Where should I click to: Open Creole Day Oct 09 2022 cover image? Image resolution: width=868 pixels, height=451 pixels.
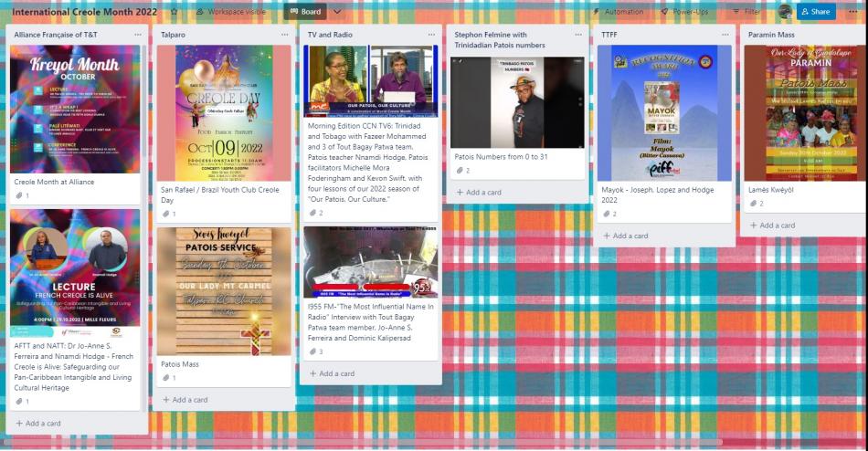coord(224,113)
